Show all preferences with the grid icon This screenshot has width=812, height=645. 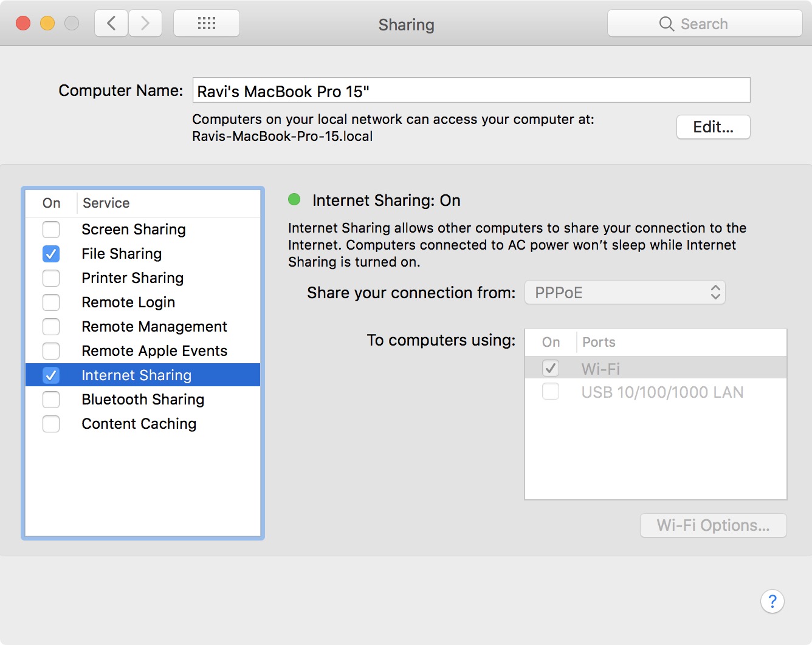pos(207,24)
